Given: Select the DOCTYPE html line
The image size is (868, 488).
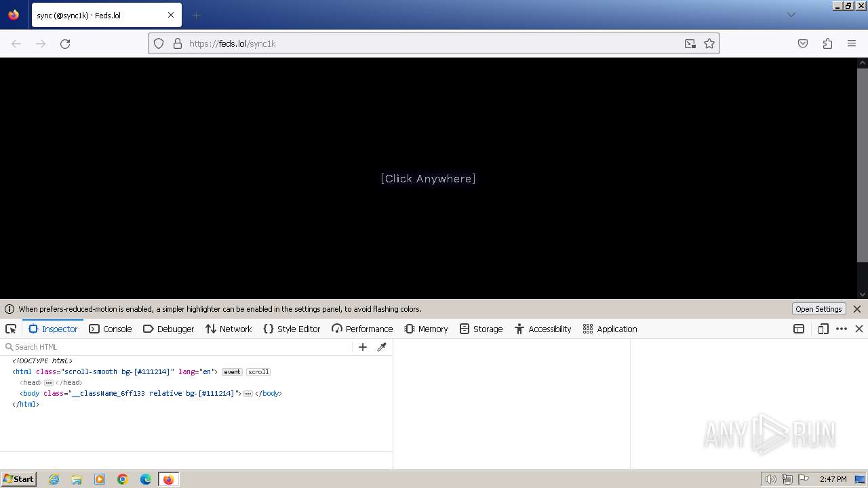Looking at the screenshot, I should 42,361.
